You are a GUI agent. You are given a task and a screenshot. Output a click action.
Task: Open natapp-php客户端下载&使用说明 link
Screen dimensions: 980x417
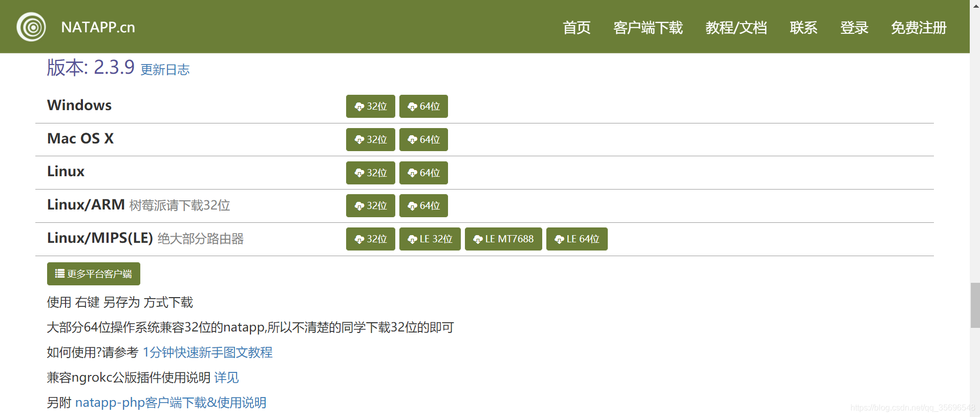(171, 403)
